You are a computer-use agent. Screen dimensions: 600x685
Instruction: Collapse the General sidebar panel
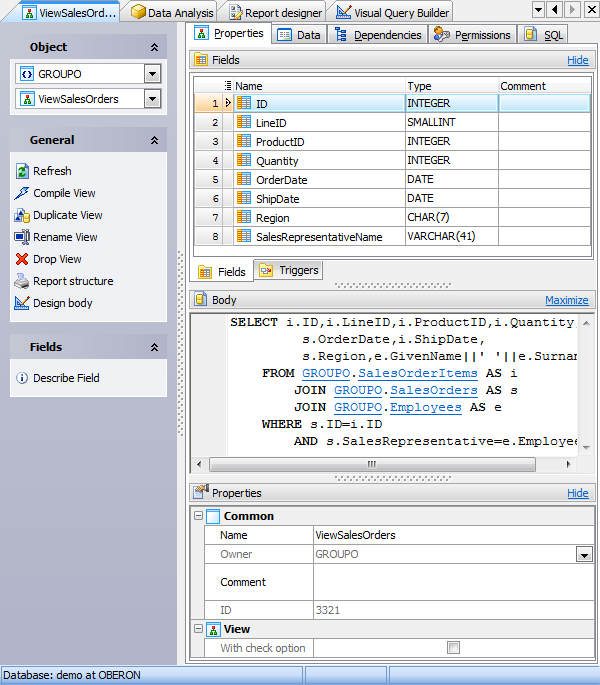click(x=154, y=140)
